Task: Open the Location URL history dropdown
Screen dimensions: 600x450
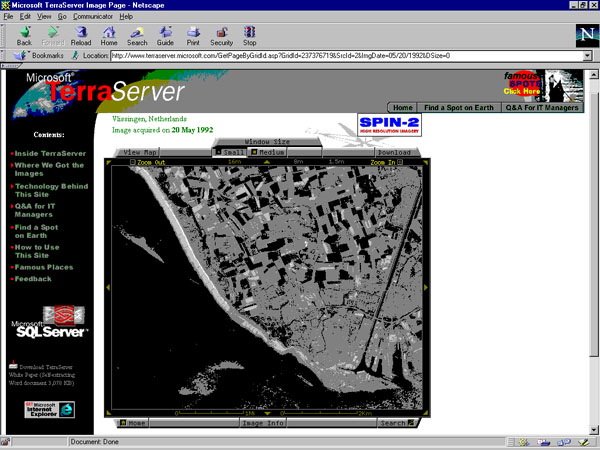Action: [x=587, y=56]
